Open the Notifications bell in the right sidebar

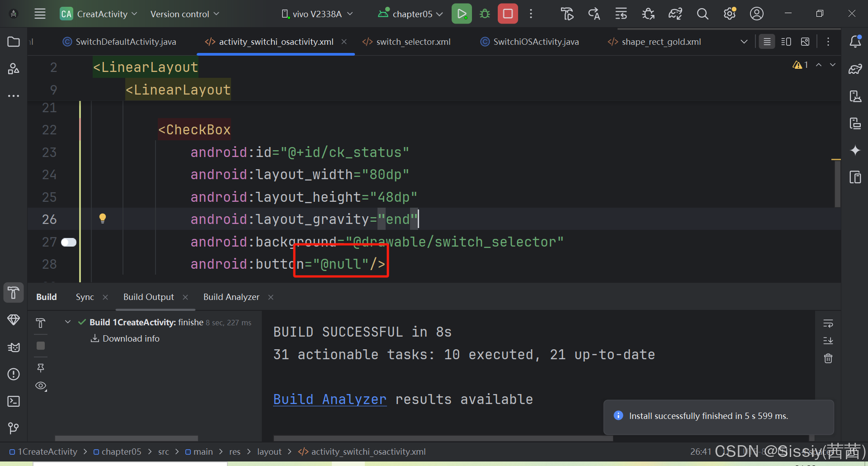(x=855, y=41)
